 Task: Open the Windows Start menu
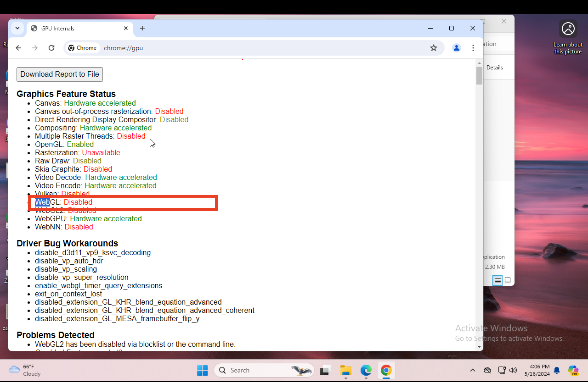[202, 370]
